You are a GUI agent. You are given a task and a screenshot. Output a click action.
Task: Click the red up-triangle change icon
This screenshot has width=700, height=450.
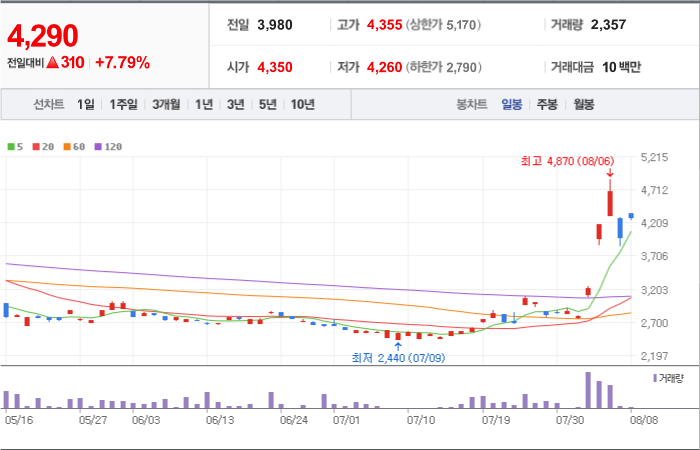(53, 63)
